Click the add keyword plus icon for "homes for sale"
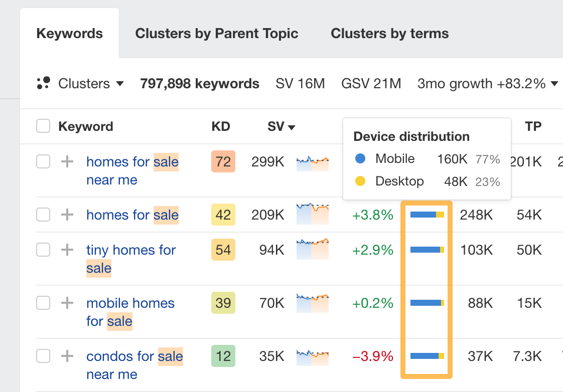Screen dimensions: 563x392 pos(66,215)
